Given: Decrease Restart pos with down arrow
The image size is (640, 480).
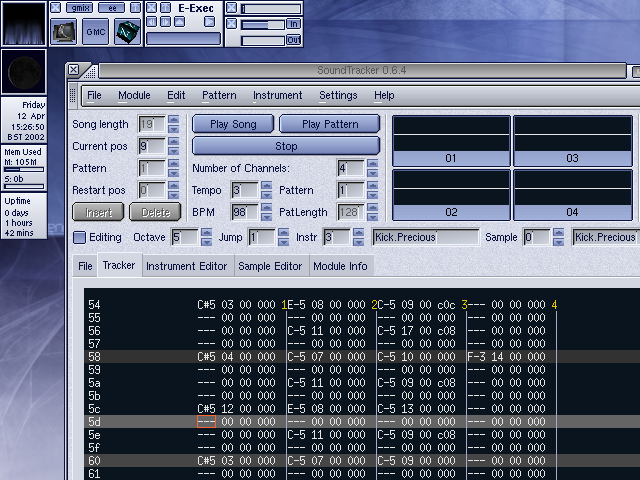Looking at the screenshot, I should coord(173,195).
